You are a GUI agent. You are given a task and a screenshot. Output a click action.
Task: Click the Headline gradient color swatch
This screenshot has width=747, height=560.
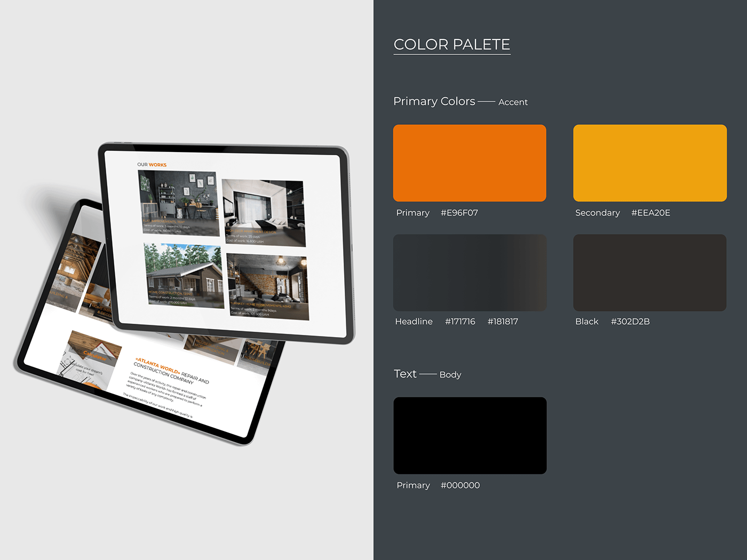click(470, 273)
